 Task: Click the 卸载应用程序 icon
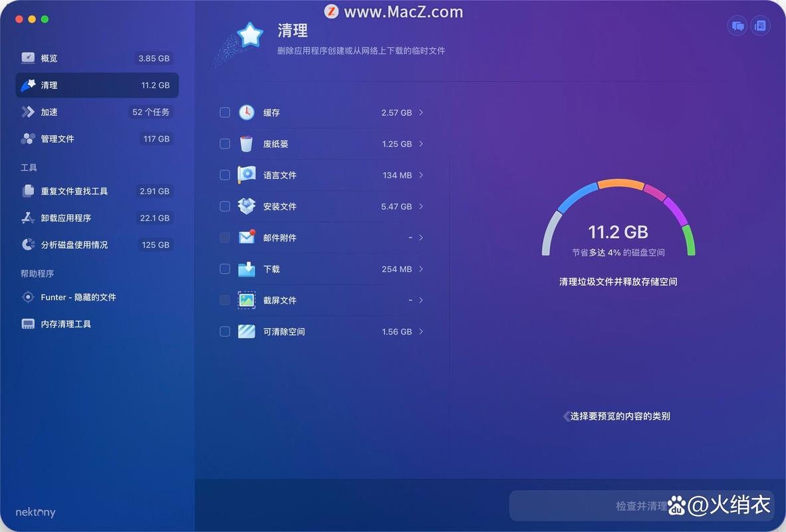28,217
